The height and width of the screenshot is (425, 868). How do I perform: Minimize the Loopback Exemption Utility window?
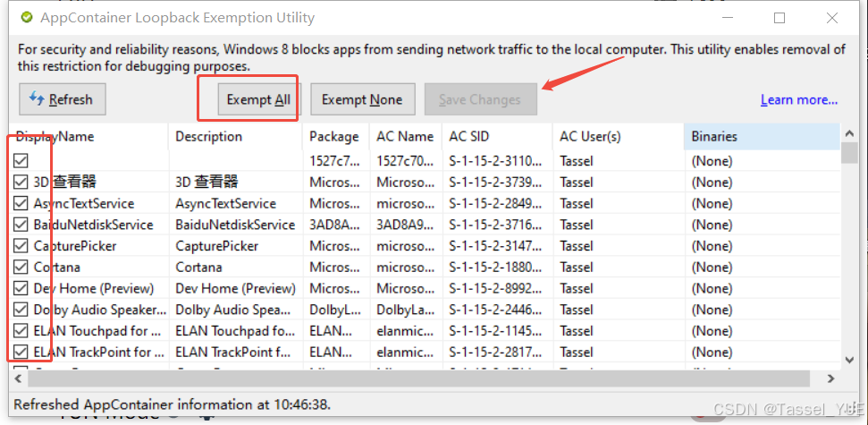click(x=727, y=18)
